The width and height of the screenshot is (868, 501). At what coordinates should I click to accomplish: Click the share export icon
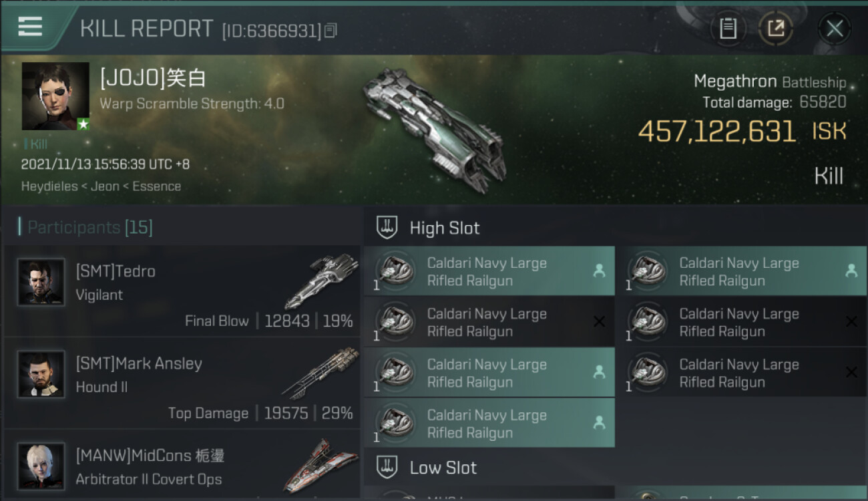[x=775, y=29]
